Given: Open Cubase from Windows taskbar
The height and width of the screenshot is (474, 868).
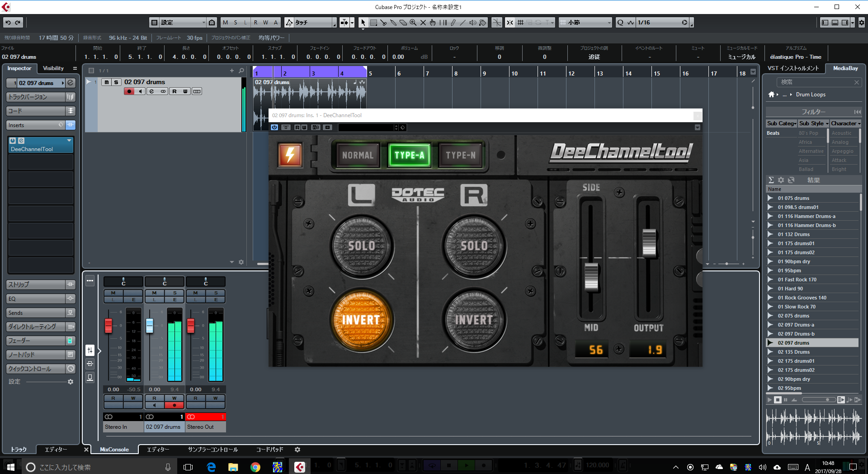Looking at the screenshot, I should click(x=299, y=467).
